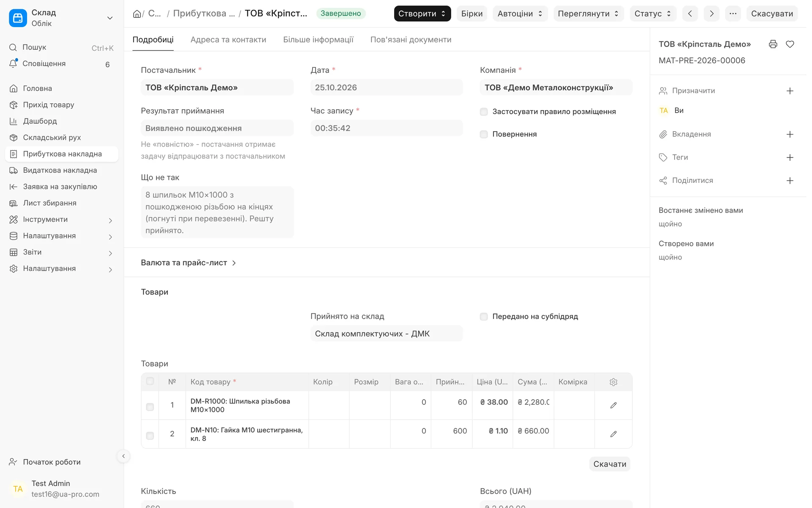Toggle the Повернення checkbox
The height and width of the screenshot is (508, 812).
pyautogui.click(x=484, y=134)
